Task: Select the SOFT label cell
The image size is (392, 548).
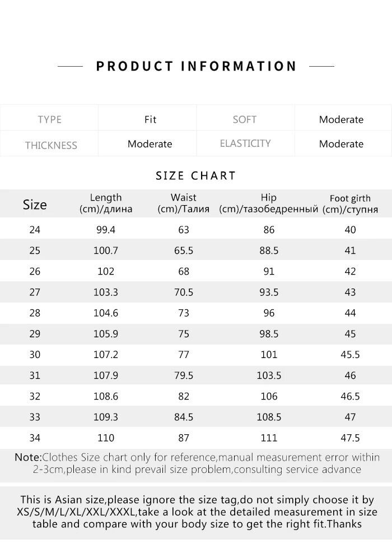Action: [x=245, y=119]
